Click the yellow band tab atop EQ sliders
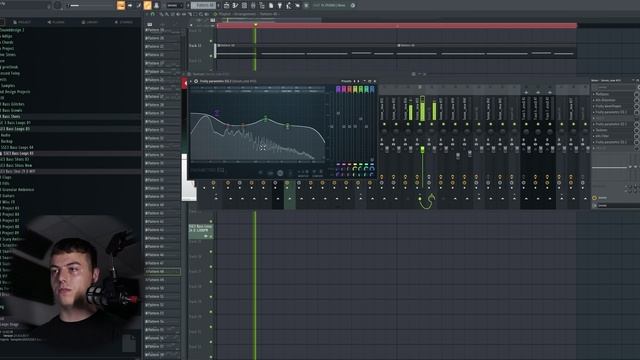 (355, 89)
